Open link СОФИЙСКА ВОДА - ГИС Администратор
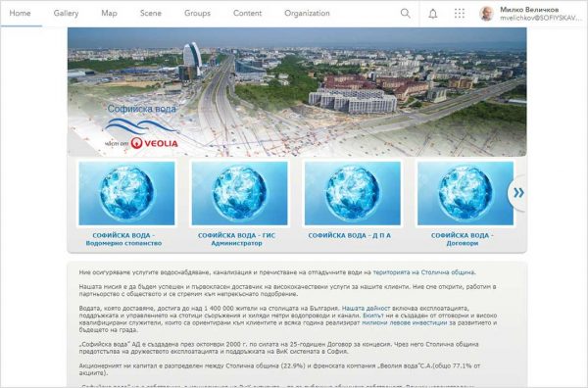Image resolution: width=588 pixels, height=388 pixels. click(236, 239)
